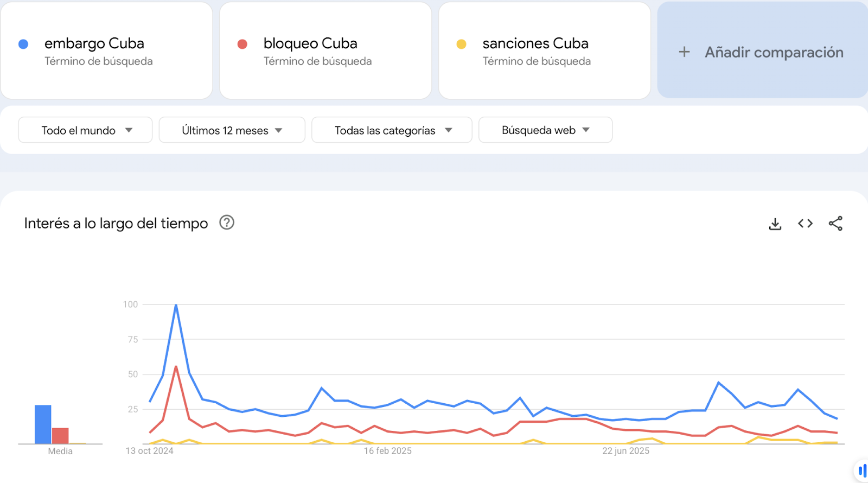Edit the embargo Cuba search term
868x483 pixels.
click(94, 43)
